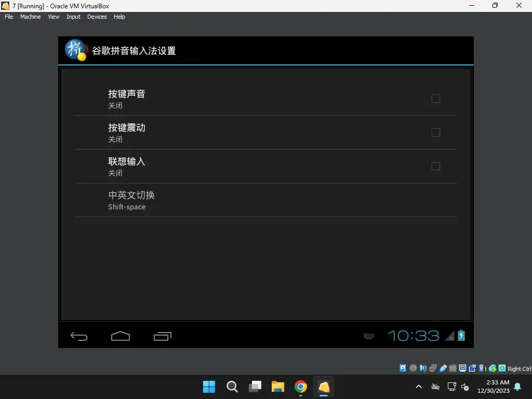Click the VirtualBox window title text
Screen dimensions: 532x399
[x=61, y=6]
